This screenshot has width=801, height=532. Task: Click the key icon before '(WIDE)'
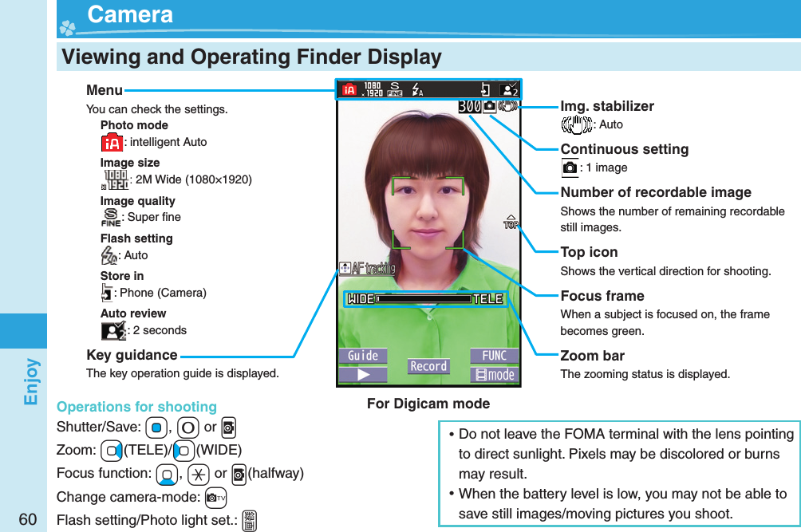click(x=184, y=451)
